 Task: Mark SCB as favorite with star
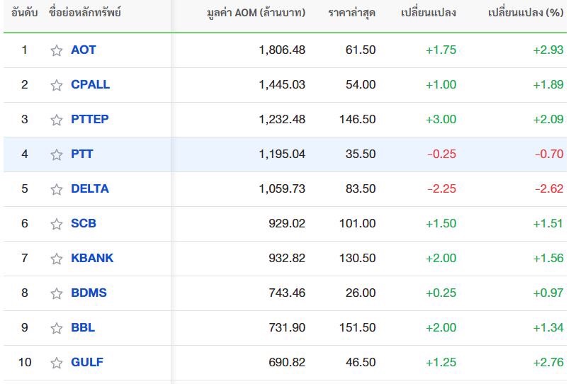point(56,224)
